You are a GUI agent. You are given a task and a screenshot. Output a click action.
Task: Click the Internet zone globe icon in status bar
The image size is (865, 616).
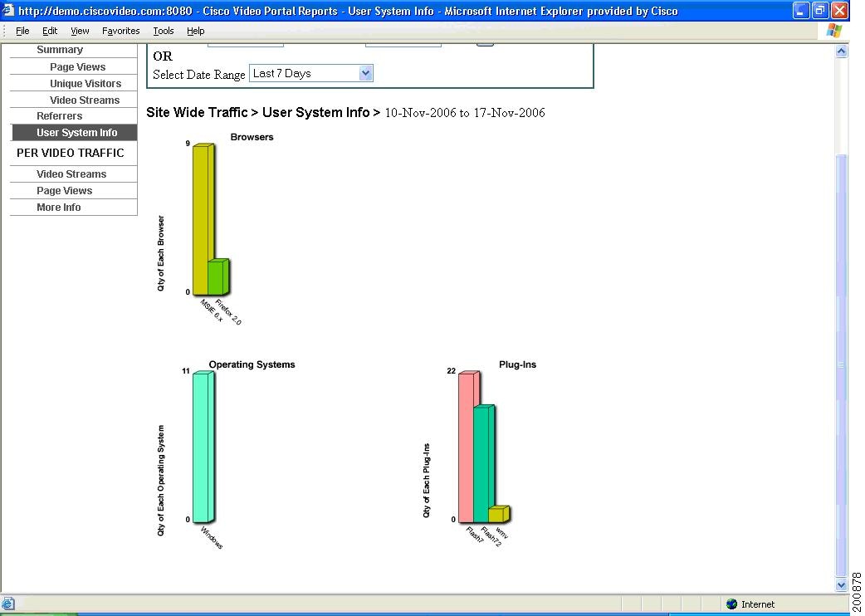point(731,604)
